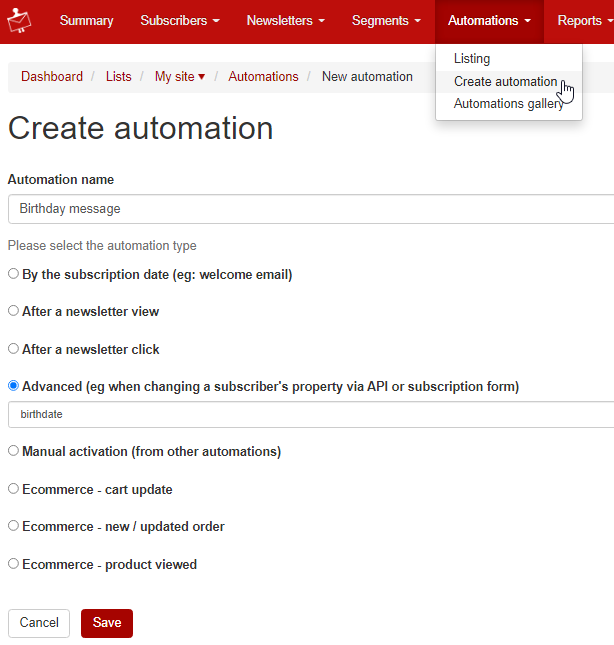614x645 pixels.
Task: Expand the Newsletters menu
Action: click(285, 21)
